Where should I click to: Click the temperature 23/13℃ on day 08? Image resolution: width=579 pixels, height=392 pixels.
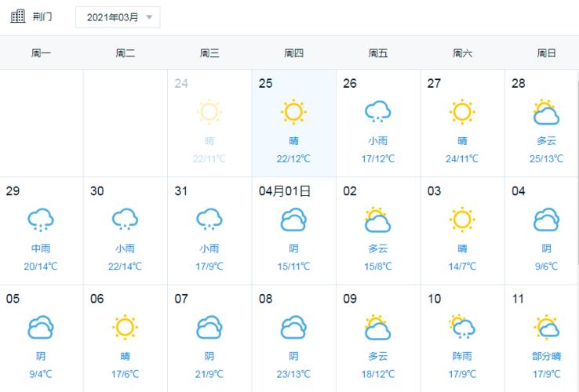pos(293,374)
